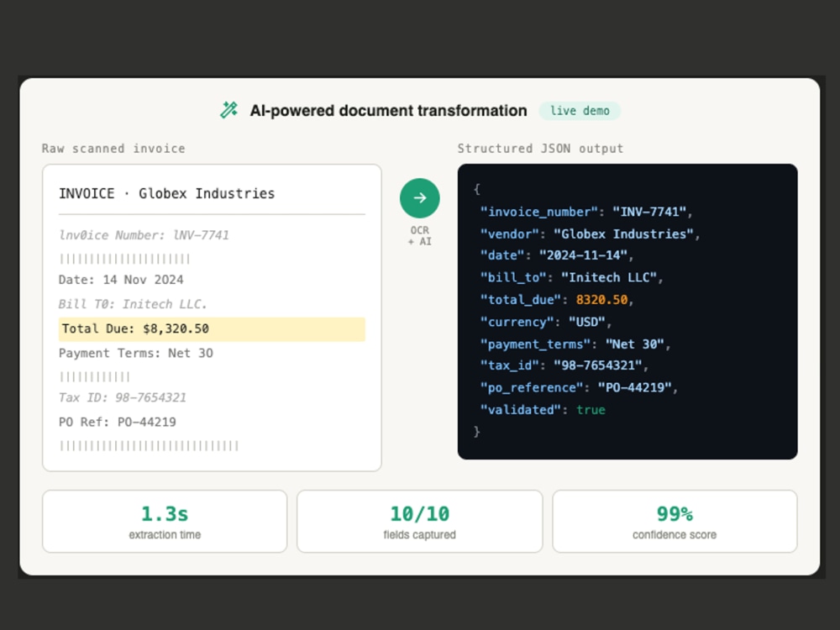
Task: Click the 'OCR + AI' caption
Action: (x=419, y=236)
